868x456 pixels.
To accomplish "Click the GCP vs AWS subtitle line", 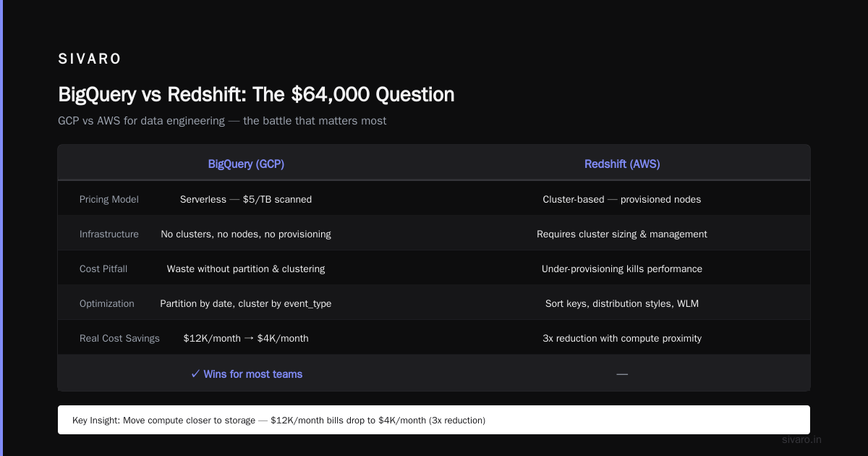I will pyautogui.click(x=222, y=121).
